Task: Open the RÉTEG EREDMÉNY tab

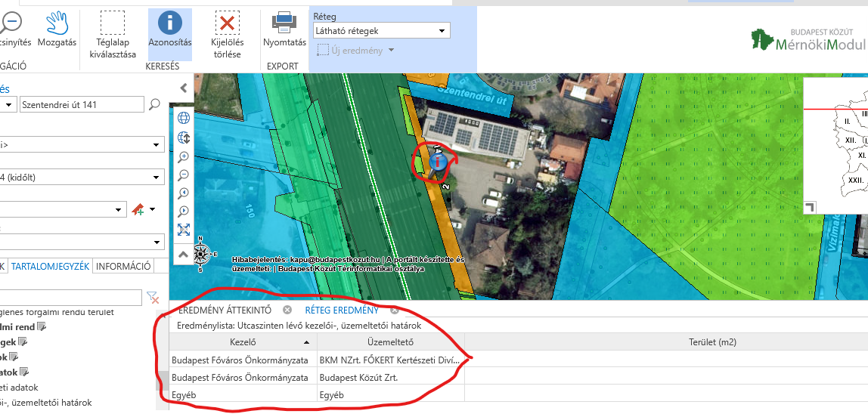Action: pos(342,310)
